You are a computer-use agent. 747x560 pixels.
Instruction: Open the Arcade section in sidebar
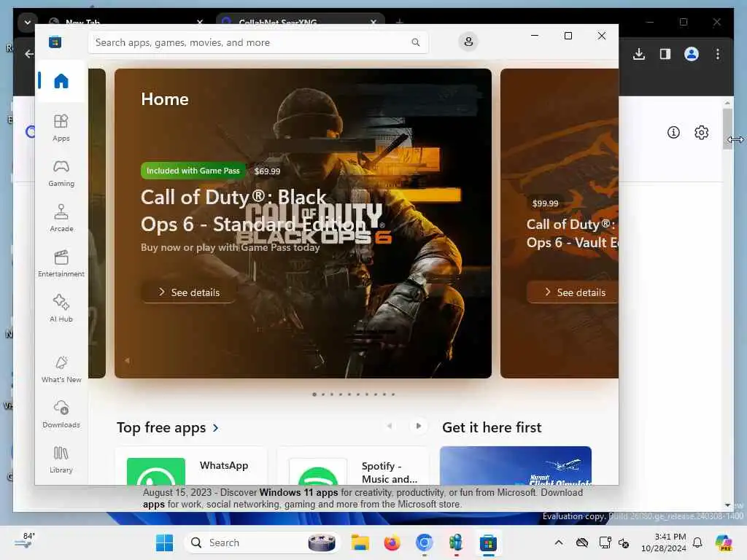pyautogui.click(x=61, y=219)
